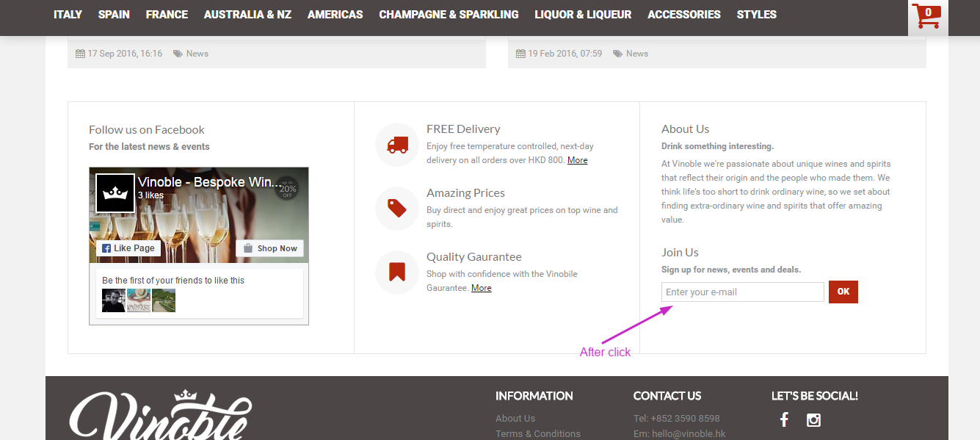Viewport: 980px width, 440px height.
Task: Click the Vinoble - Bespoke Win... page title
Action: tap(208, 182)
